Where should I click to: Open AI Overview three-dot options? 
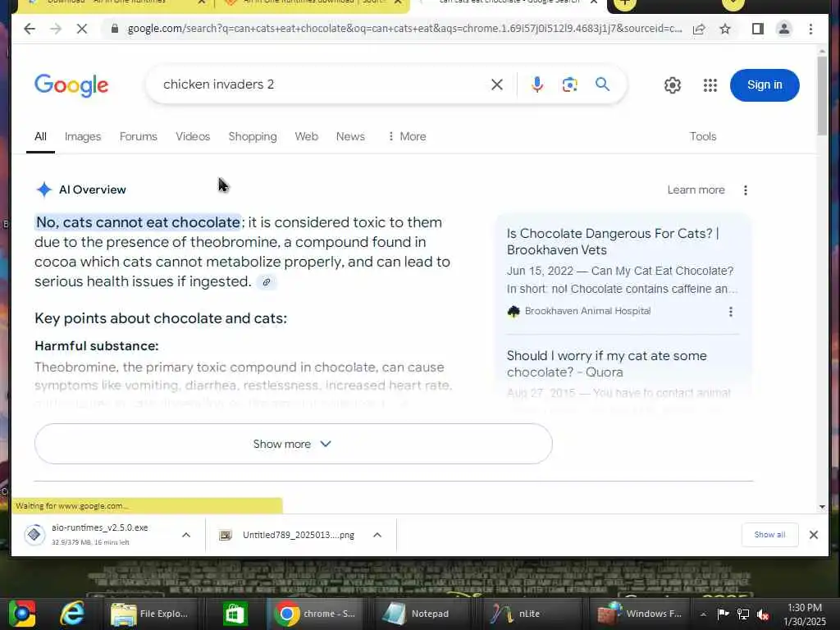pyautogui.click(x=745, y=190)
